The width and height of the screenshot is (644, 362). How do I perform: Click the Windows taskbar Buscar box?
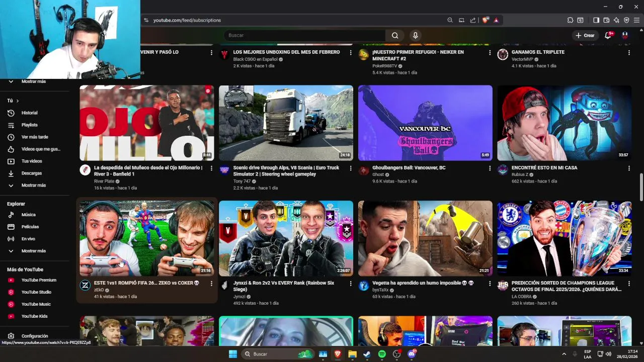pos(278,354)
